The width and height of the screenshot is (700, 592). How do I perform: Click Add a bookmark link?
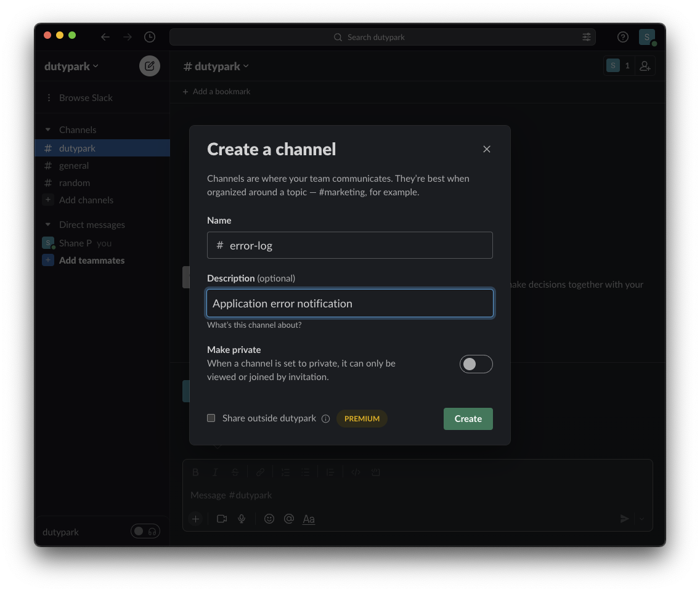[x=216, y=92]
